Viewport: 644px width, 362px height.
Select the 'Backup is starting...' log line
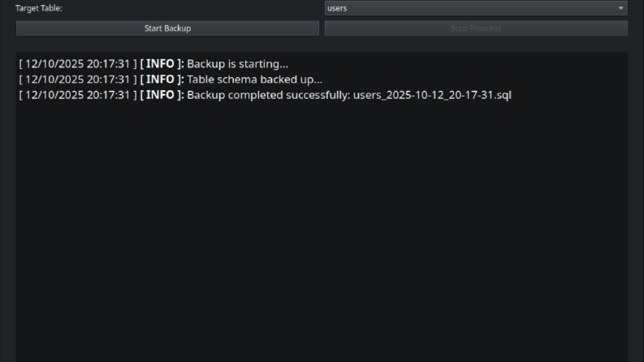[153, 64]
